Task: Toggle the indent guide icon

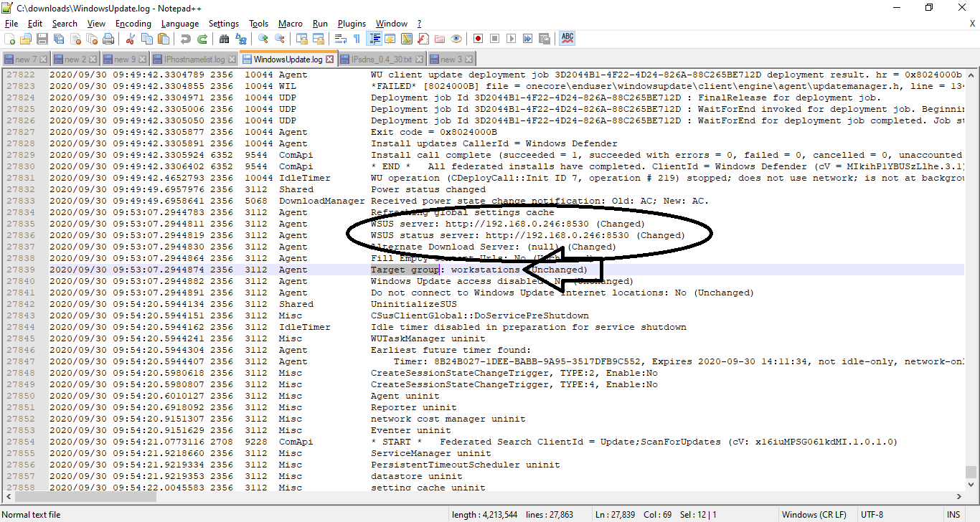Action: click(x=374, y=39)
